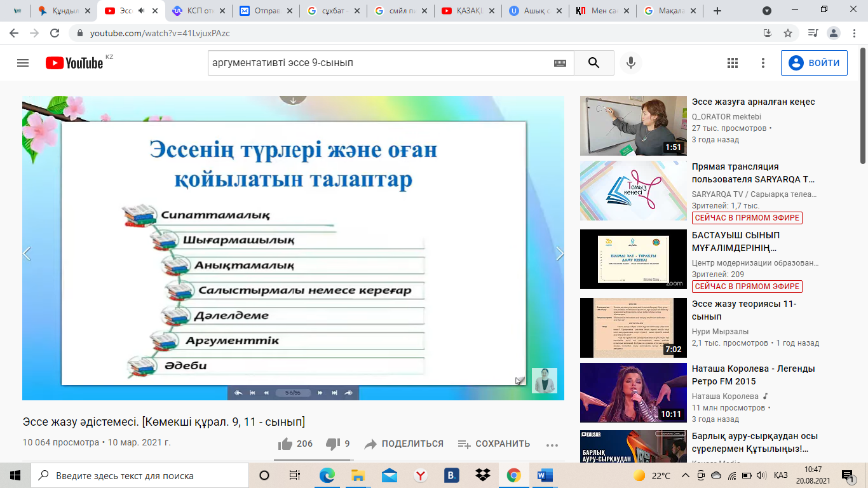Open Task View on the taskbar
This screenshot has height=488, width=868.
(294, 475)
